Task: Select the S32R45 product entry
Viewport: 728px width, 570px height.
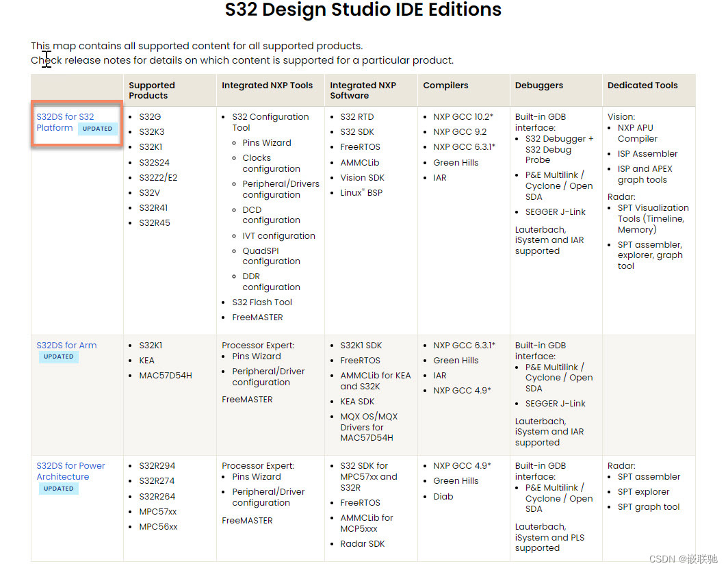Action: (x=155, y=223)
